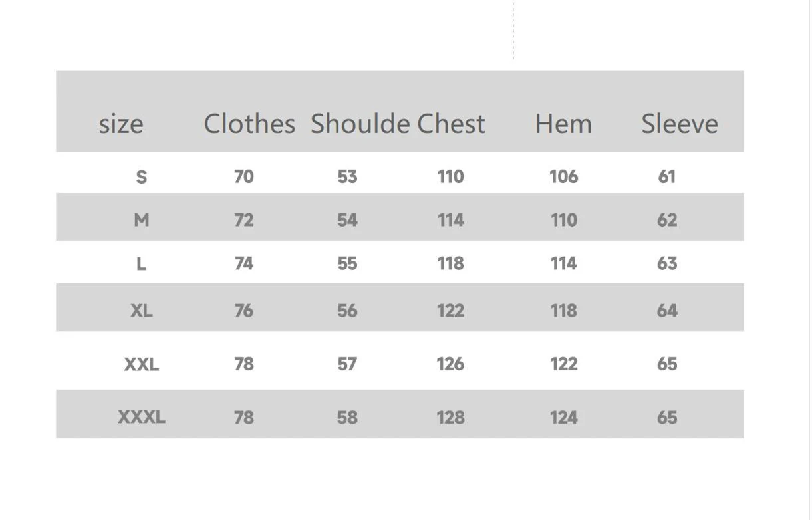Select Shoulder value 54 in the M row
812x520 pixels.
(x=347, y=220)
